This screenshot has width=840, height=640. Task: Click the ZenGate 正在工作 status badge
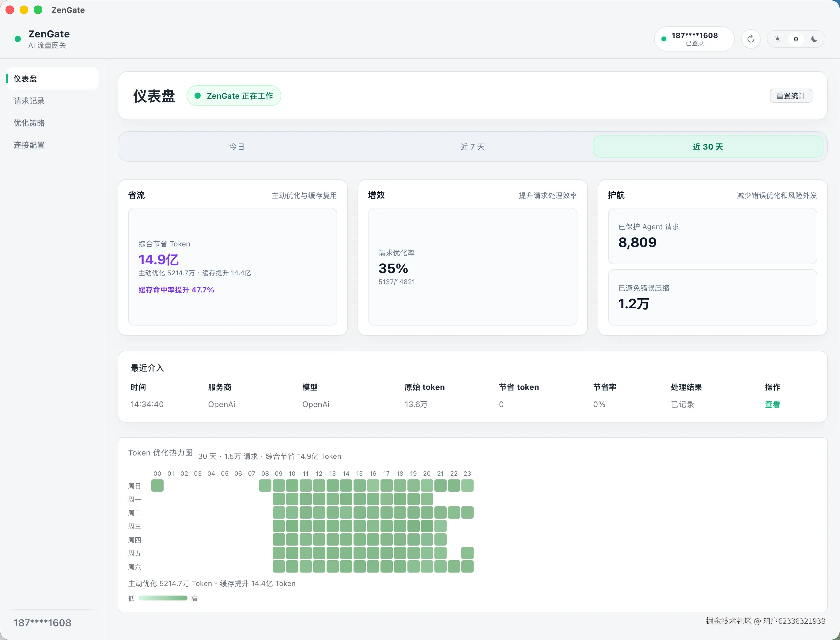[x=234, y=96]
